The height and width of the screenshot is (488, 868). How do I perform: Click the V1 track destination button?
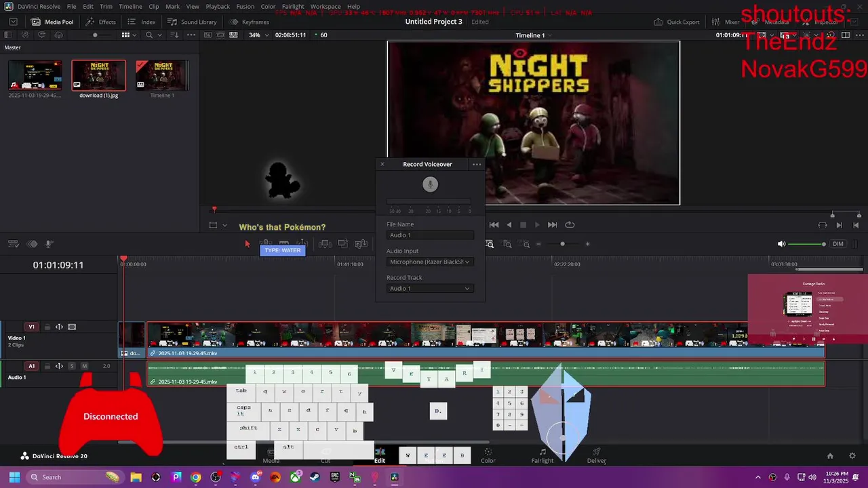[32, 327]
